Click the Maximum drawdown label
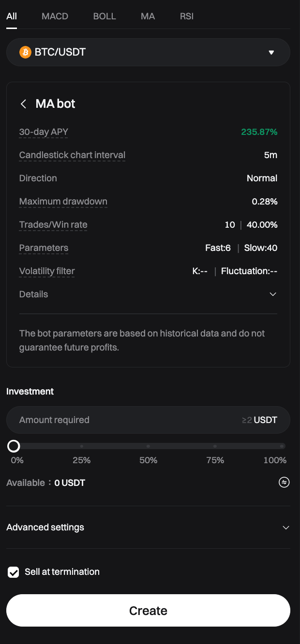 click(63, 202)
